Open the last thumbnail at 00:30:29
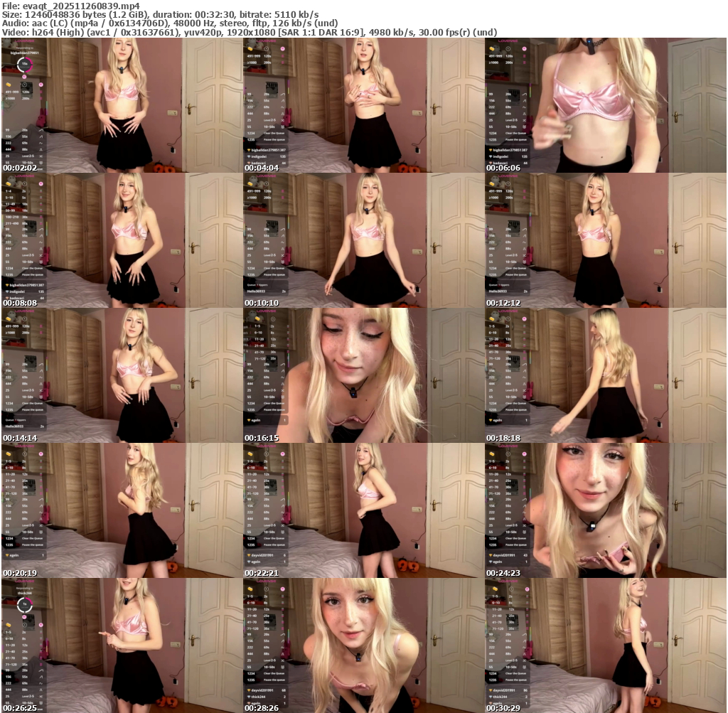 [606, 645]
